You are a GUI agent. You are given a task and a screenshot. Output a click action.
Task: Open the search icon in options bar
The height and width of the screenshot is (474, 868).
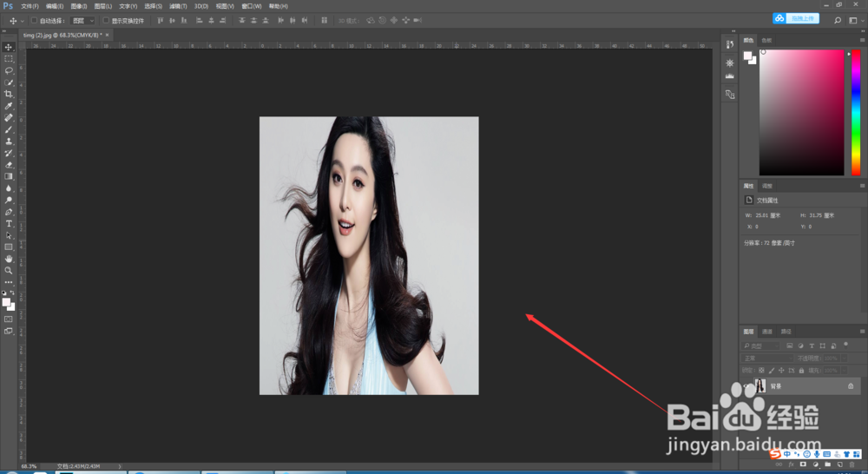[x=838, y=20]
